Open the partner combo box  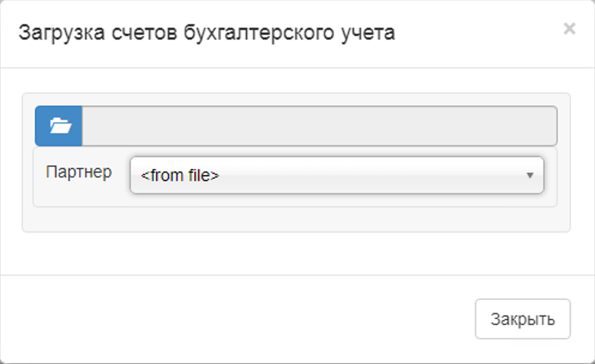(x=336, y=176)
